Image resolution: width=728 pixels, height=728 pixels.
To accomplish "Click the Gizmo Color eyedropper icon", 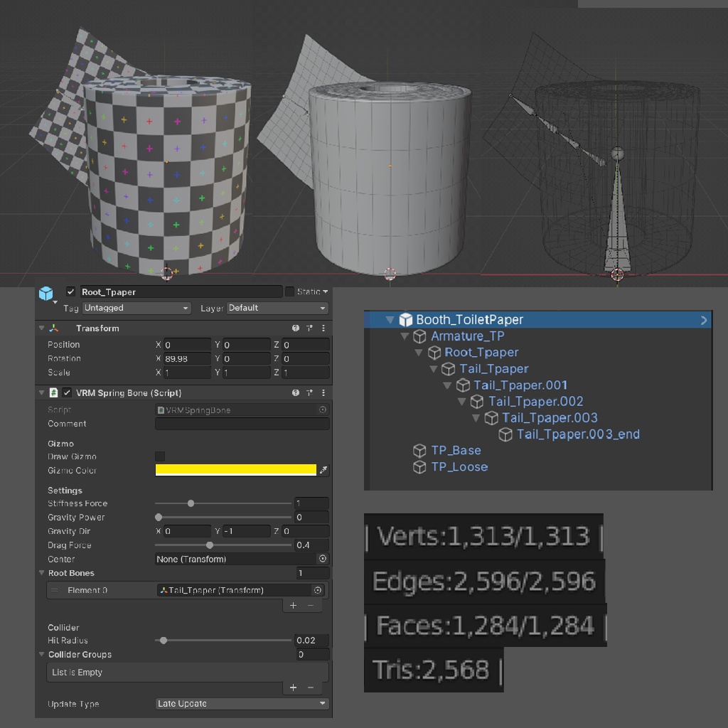I will 323,470.
